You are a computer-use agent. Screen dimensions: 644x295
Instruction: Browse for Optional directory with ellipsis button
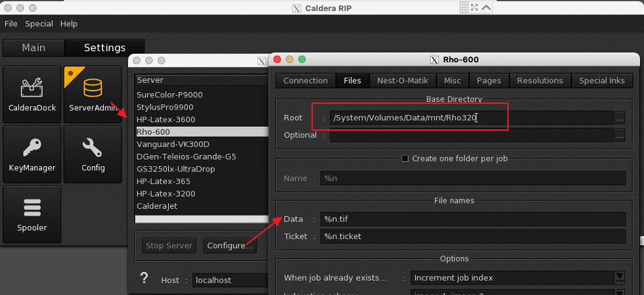click(x=619, y=135)
